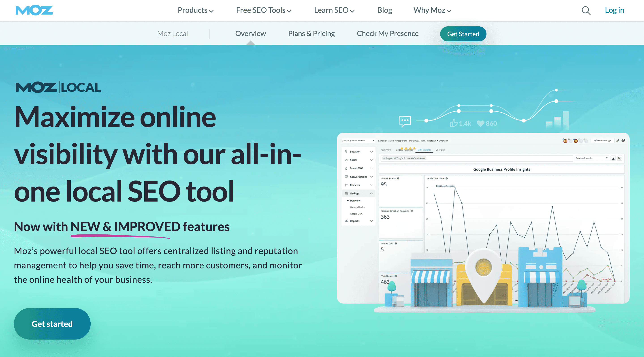The width and height of the screenshot is (644, 357).
Task: Expand the Learn SEO menu
Action: point(334,10)
